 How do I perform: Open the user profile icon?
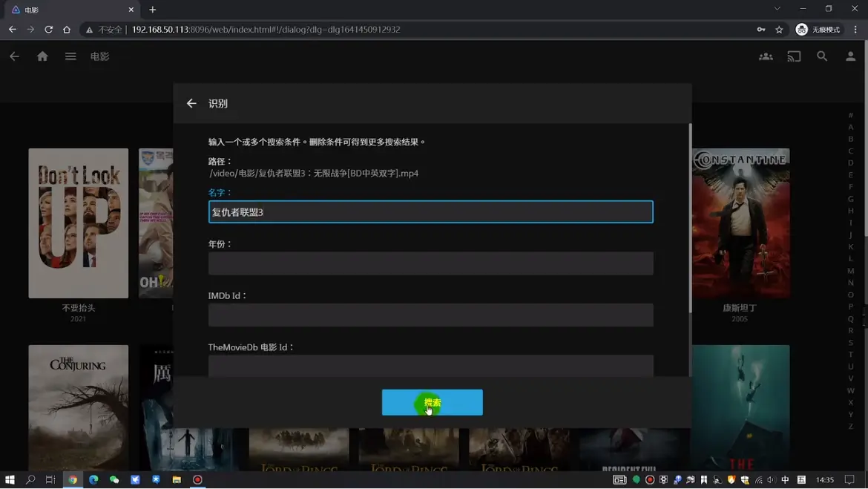click(850, 56)
